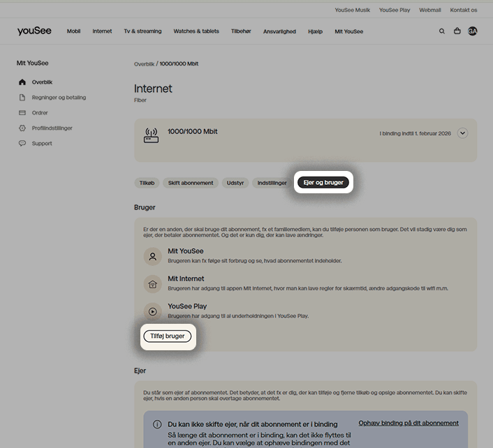
Task: Follow the Ophæv binding på dit abonnement link
Action: (x=409, y=423)
